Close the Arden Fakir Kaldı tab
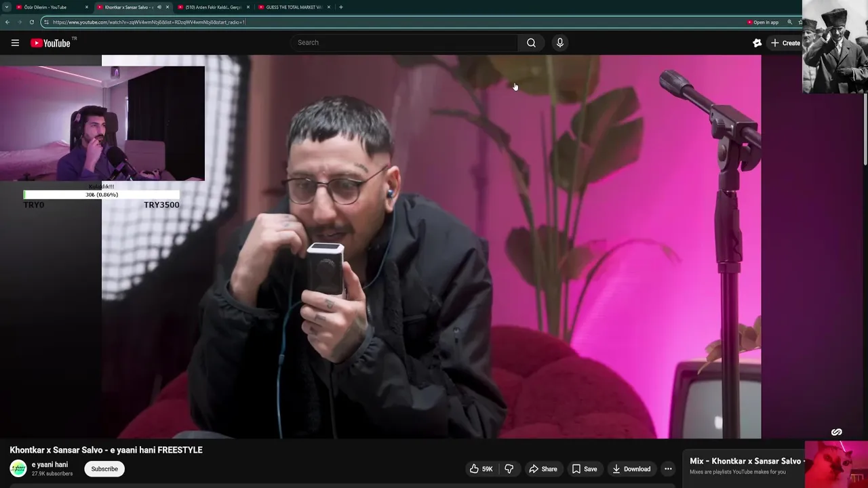 coord(248,7)
